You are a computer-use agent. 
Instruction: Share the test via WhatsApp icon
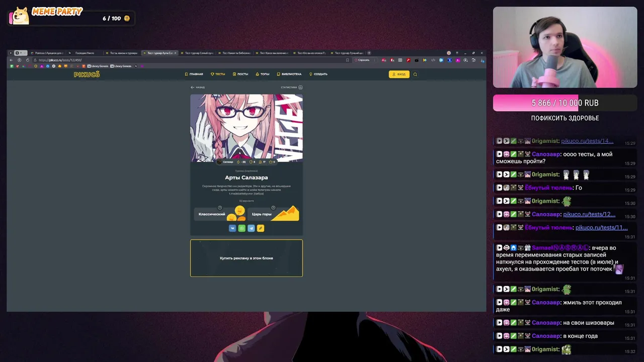(x=242, y=228)
